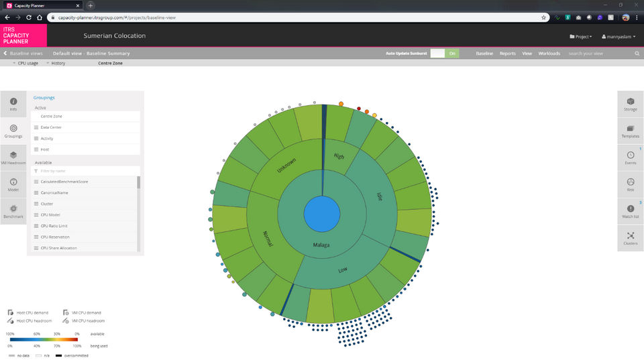Click the Centre Zone breadcrumb label

coord(110,63)
